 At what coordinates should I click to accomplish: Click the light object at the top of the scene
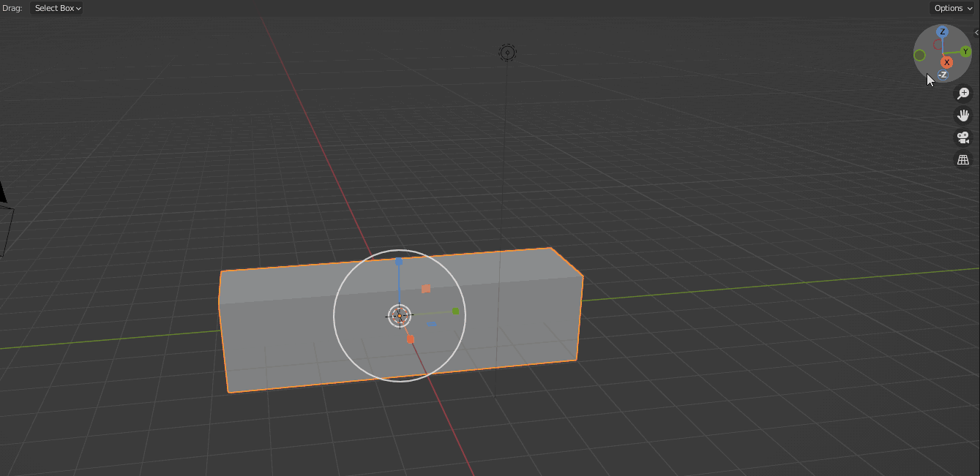click(x=508, y=52)
